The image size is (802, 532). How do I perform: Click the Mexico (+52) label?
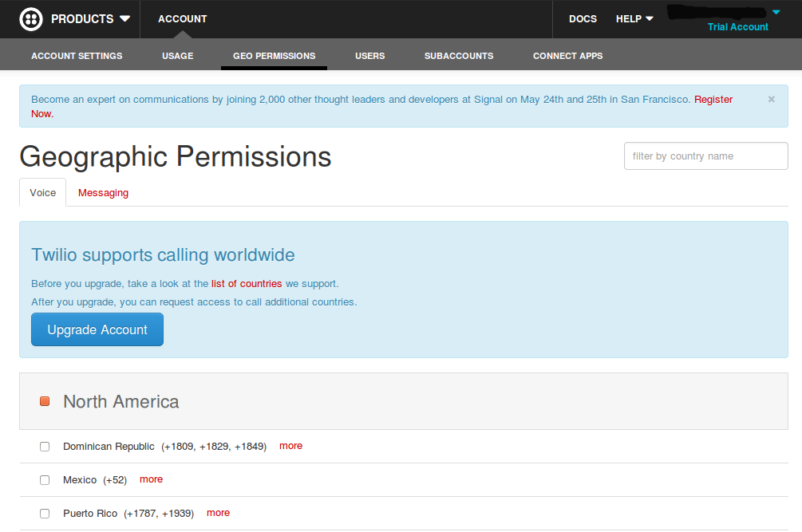95,480
